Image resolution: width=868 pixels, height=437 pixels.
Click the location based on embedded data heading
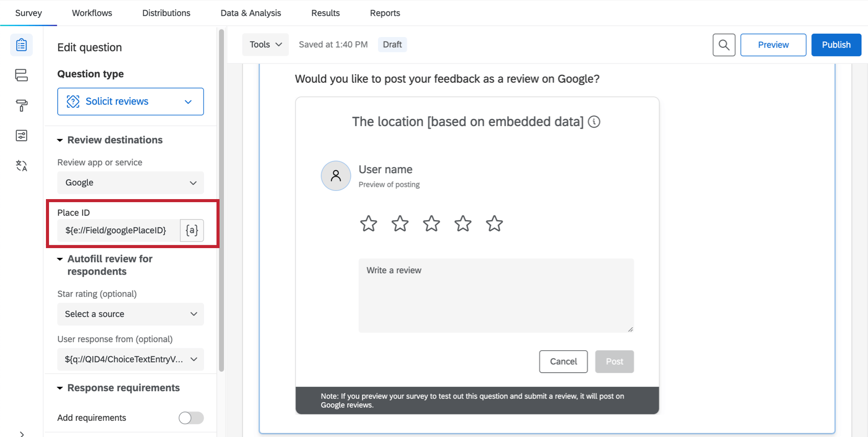(468, 122)
